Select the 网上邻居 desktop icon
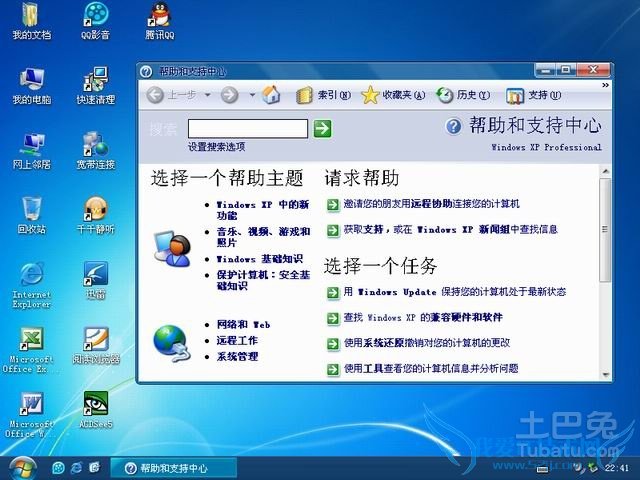640x480 pixels. (31, 151)
